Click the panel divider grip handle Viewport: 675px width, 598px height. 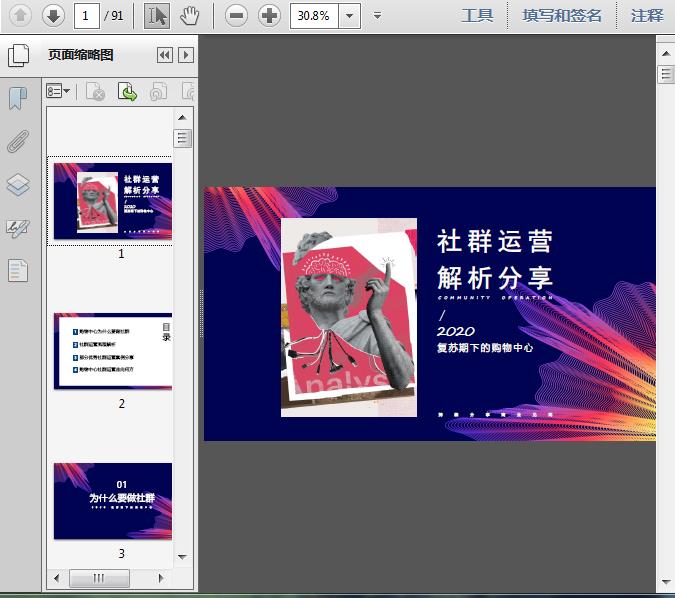point(201,313)
